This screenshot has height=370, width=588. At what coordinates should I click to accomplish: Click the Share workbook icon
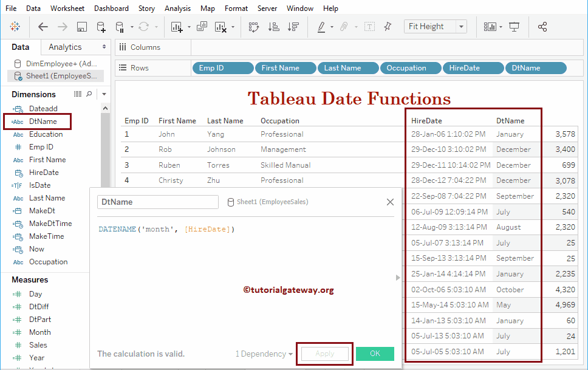(542, 27)
